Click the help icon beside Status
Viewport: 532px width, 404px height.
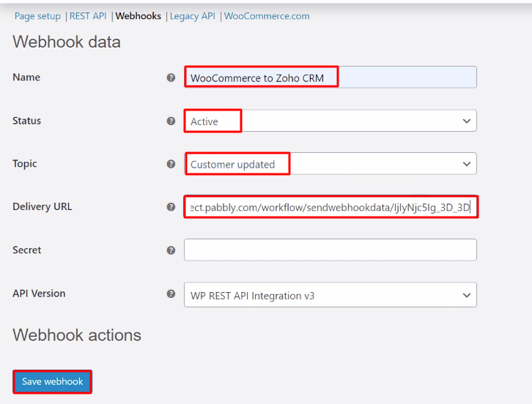171,121
